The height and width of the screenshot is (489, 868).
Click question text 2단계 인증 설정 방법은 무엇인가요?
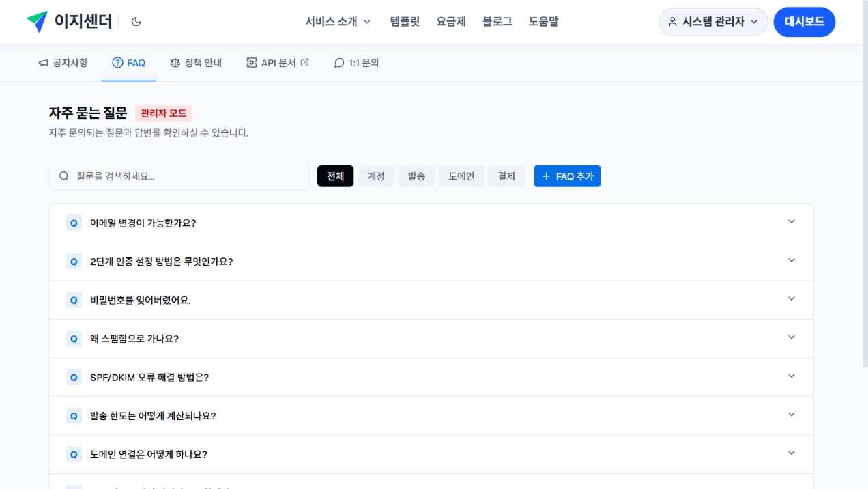coord(161,261)
